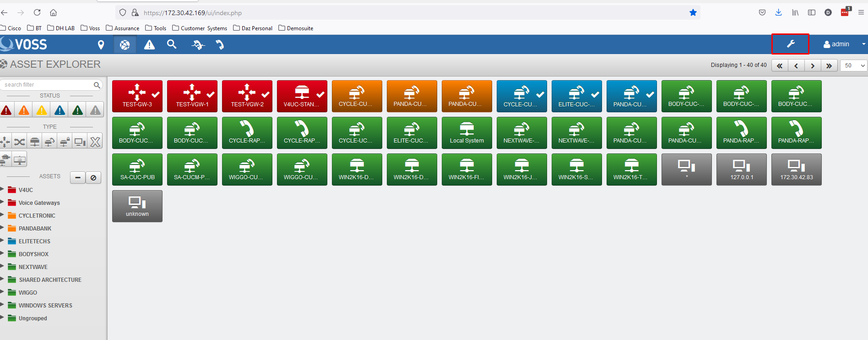This screenshot has width=868, height=340.
Task: Open the page size dropdown showing 50
Action: click(x=853, y=66)
